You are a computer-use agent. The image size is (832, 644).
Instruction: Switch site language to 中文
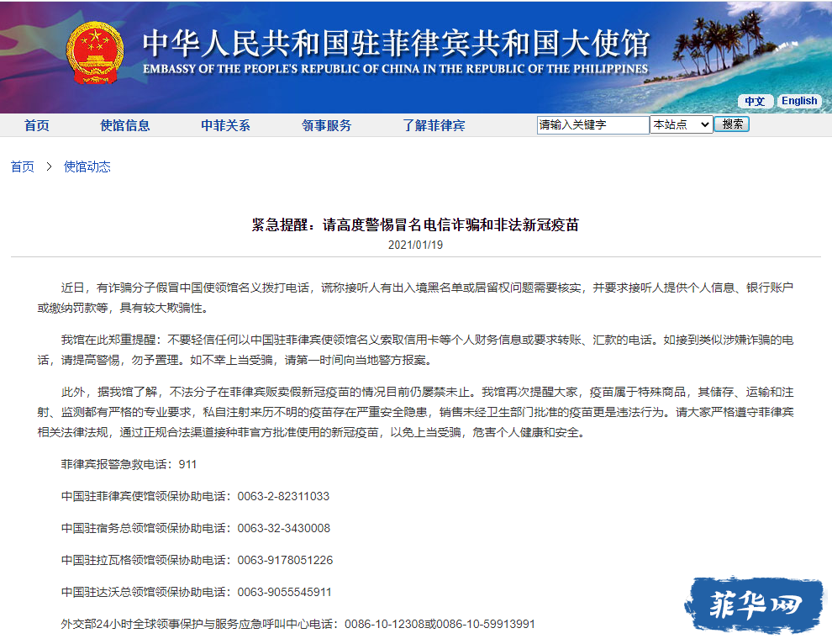click(755, 101)
